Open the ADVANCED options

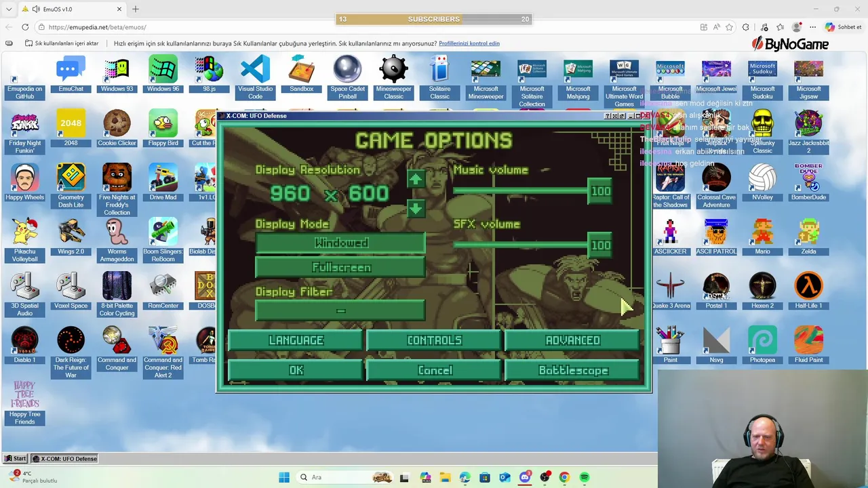point(572,340)
